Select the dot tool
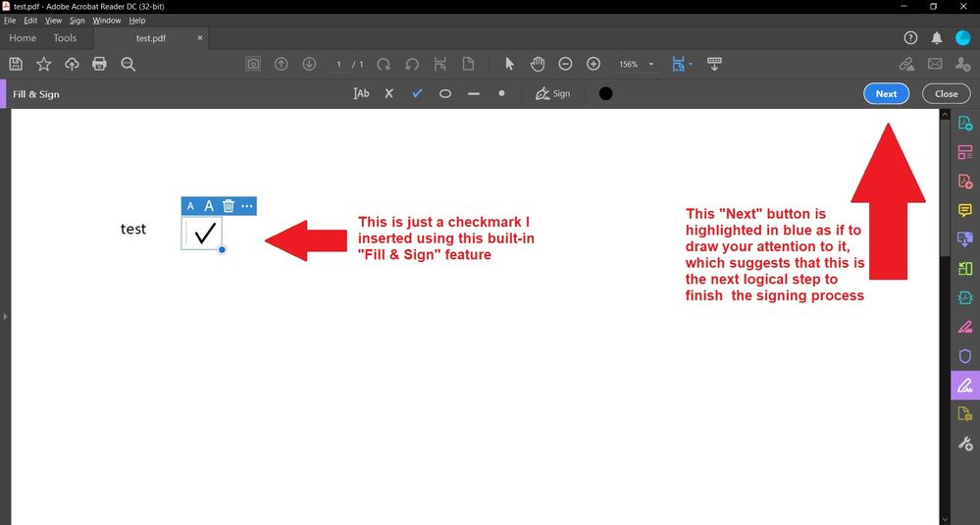 [x=501, y=93]
